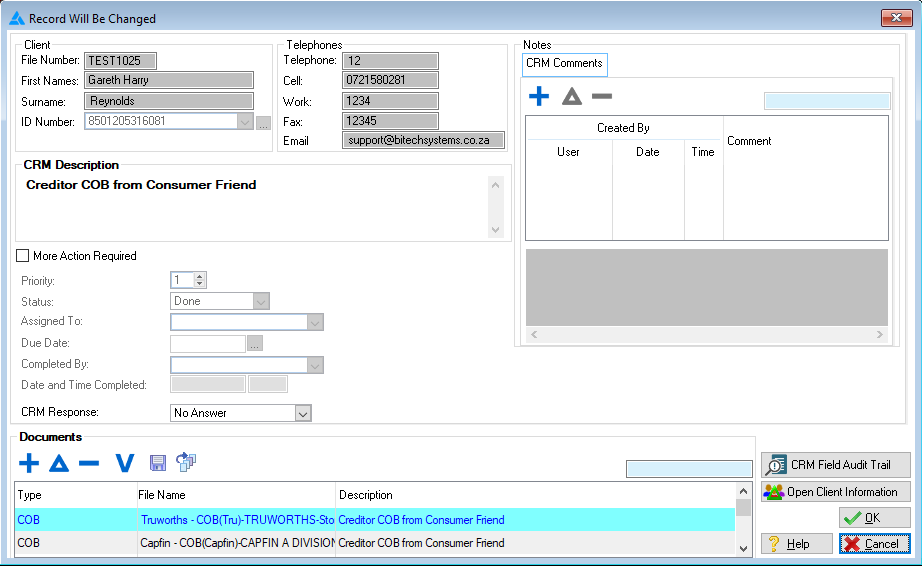Viewport: 922px width, 566px height.
Task: Click the floppy disk save icon in Documents
Action: pyautogui.click(x=158, y=463)
